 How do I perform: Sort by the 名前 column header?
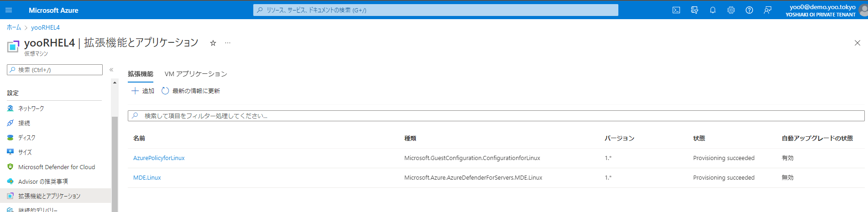(x=139, y=138)
